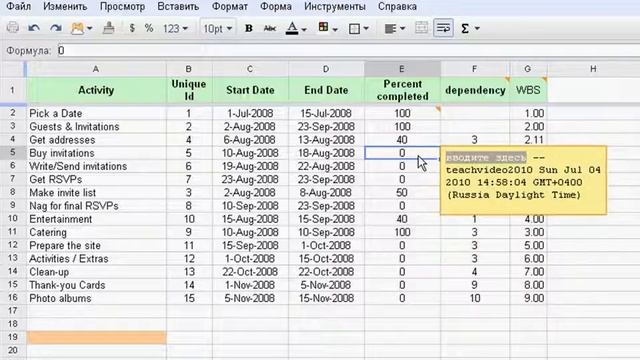Viewport: 640px width, 360px height.
Task: Click inside the Формула input bar
Action: pyautogui.click(x=348, y=51)
